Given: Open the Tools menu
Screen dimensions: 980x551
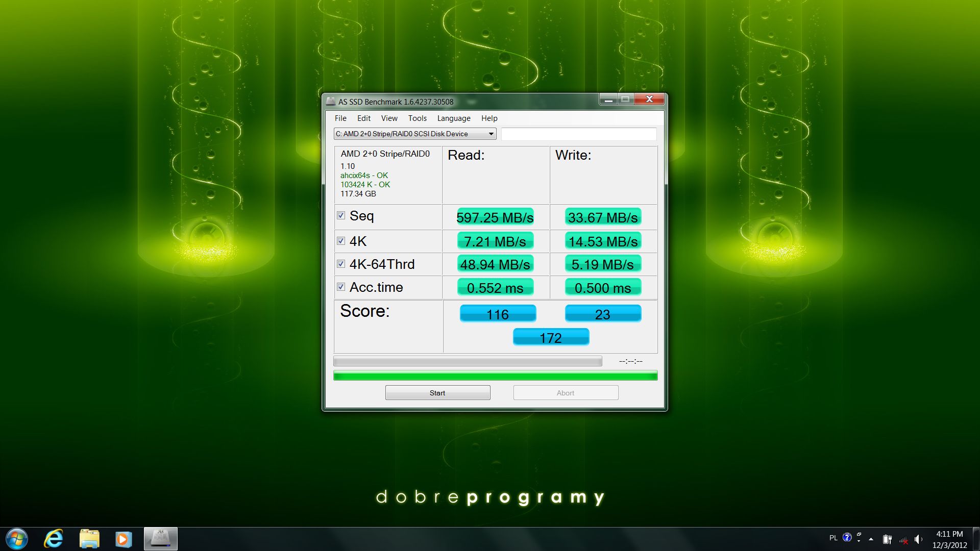Looking at the screenshot, I should 418,118.
